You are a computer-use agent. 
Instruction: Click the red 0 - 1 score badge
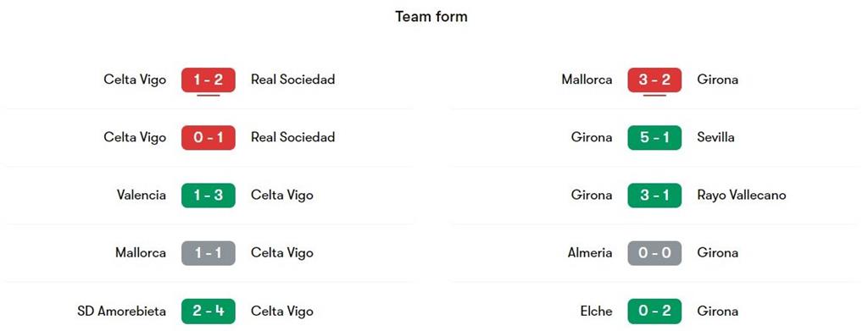pyautogui.click(x=209, y=138)
